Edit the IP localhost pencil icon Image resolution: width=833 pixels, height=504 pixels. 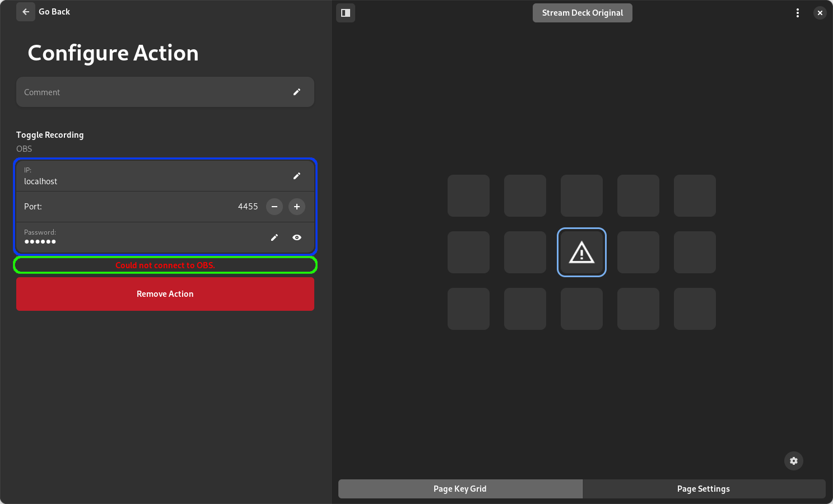coord(297,176)
